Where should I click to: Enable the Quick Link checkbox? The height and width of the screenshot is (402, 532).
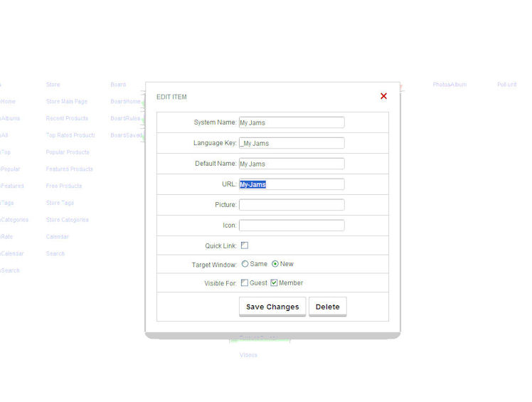245,245
